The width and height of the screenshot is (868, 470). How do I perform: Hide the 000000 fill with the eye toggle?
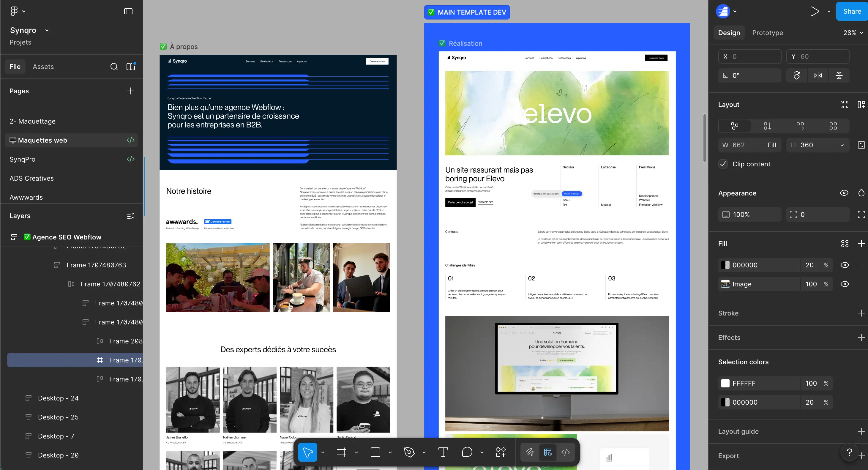[845, 265]
